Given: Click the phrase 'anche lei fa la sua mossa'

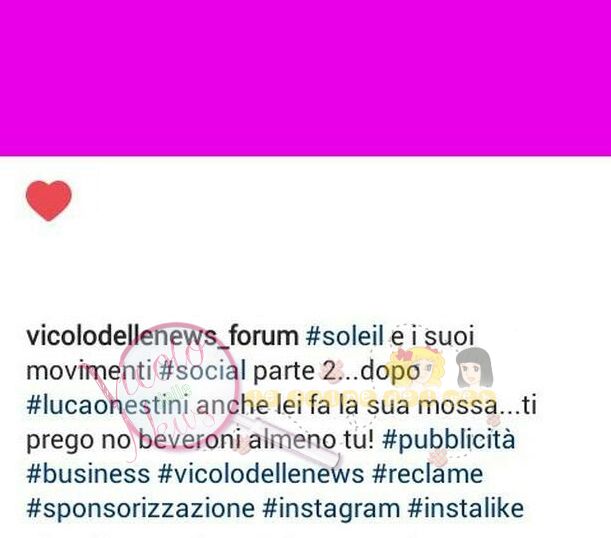Looking at the screenshot, I should coord(347,405).
